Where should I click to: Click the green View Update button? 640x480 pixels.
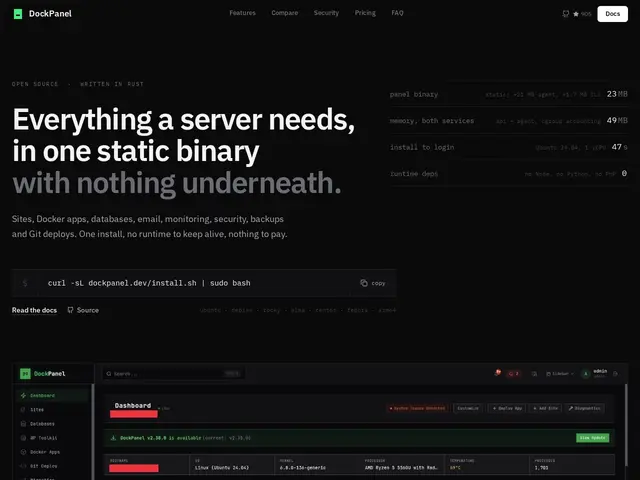tap(592, 438)
